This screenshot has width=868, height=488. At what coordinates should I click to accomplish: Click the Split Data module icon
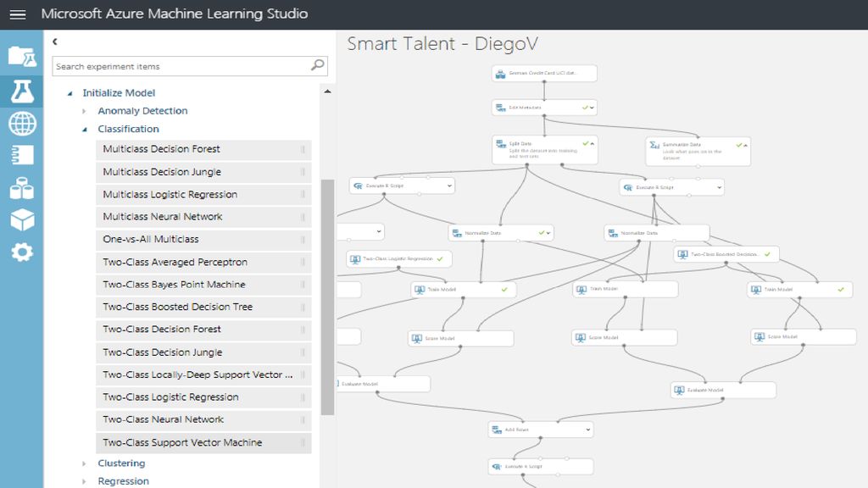click(x=501, y=144)
